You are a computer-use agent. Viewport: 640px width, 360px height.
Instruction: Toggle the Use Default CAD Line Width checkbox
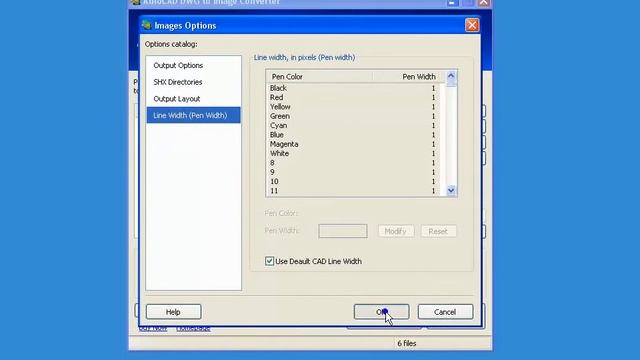tap(269, 261)
